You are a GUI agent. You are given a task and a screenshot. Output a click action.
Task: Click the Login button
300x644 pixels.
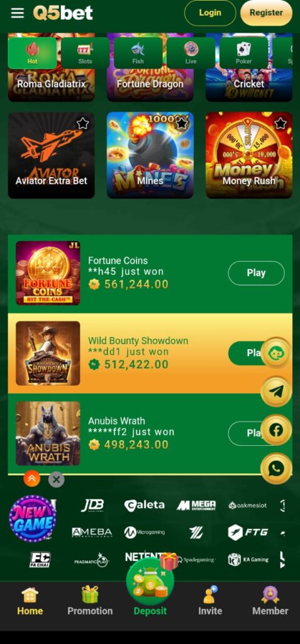click(210, 13)
